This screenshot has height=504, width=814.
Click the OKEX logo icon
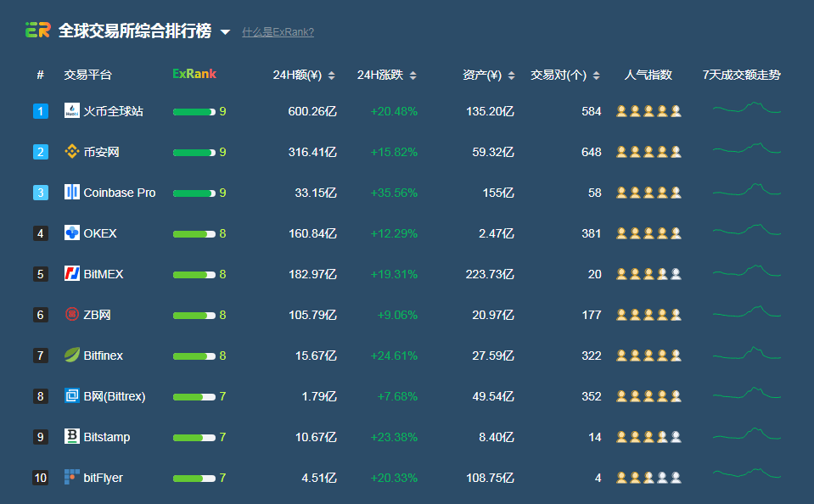coord(72,233)
